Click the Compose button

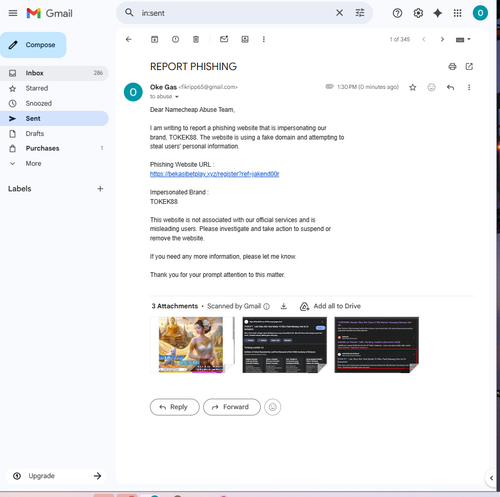pos(33,45)
